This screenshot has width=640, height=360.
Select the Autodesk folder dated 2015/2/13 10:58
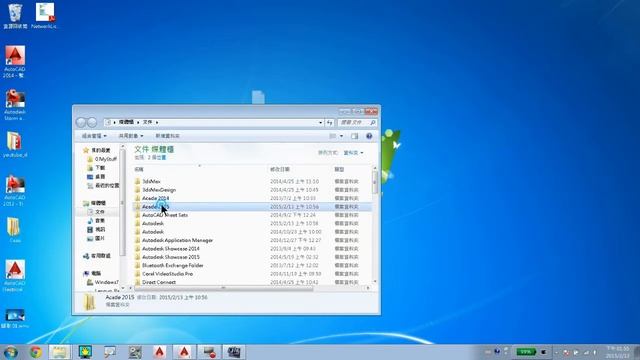click(252, 224)
